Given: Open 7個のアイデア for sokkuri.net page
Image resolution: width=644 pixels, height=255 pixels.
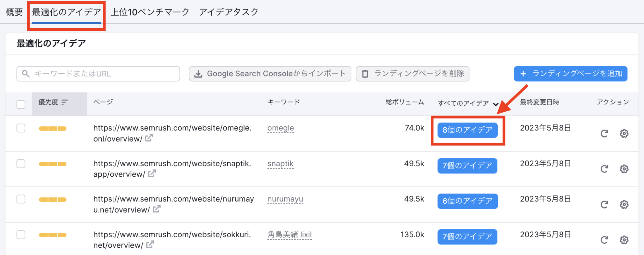Looking at the screenshot, I should 467,237.
